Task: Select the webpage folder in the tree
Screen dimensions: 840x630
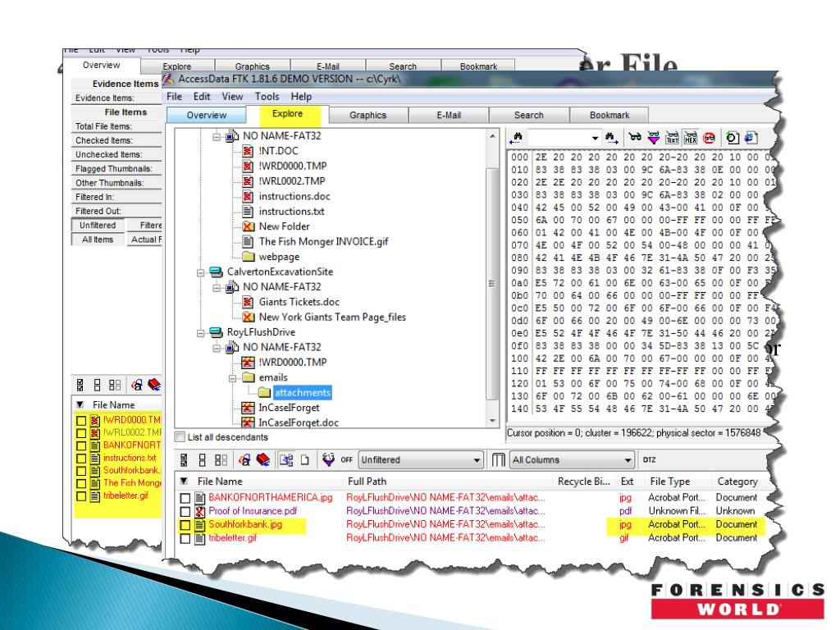Action: click(279, 257)
